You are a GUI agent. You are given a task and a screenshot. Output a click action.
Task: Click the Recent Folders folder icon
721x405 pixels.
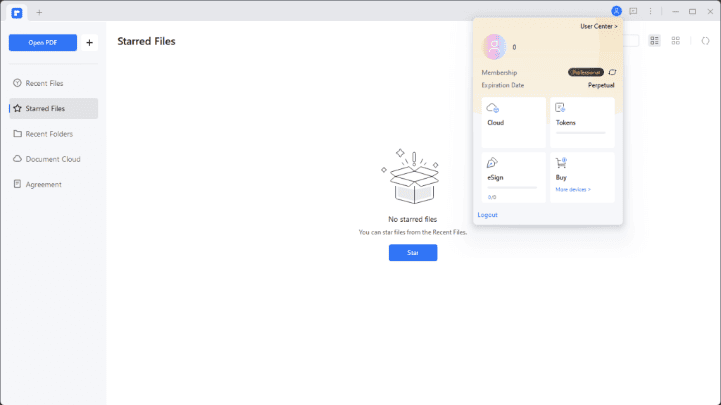pyautogui.click(x=17, y=134)
